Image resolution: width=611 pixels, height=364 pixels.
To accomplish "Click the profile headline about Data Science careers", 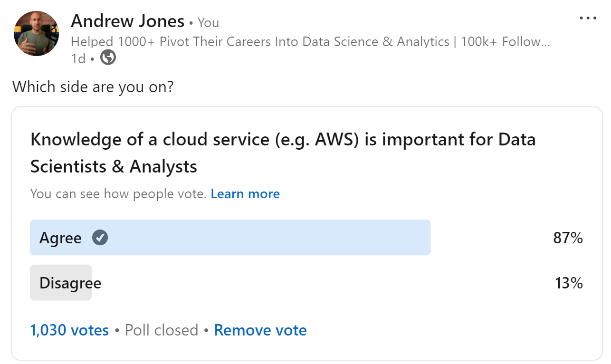I will coord(310,42).
